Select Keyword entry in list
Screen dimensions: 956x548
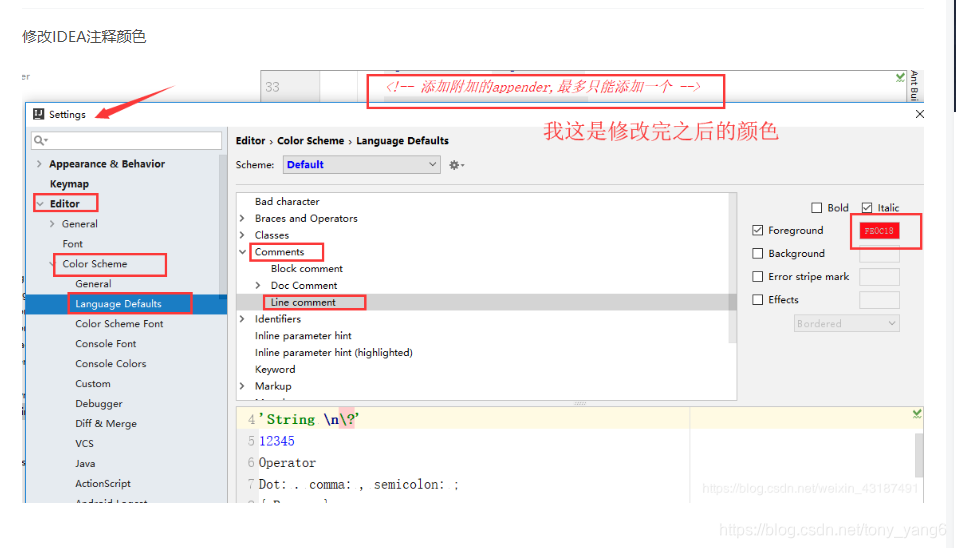tap(275, 369)
